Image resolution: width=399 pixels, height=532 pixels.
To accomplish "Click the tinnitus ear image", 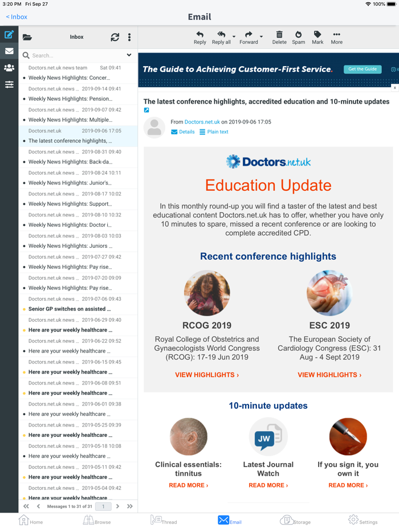I will point(189,437).
